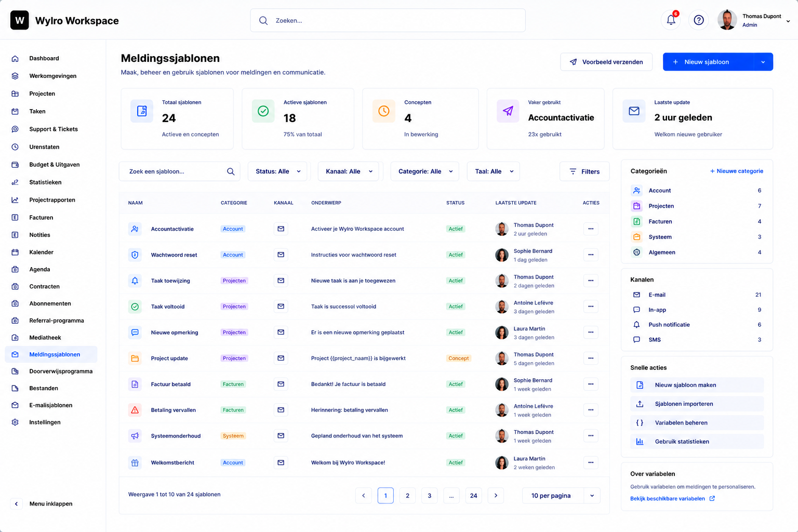Click Variabelen beheren quick action
798x532 pixels.
697,422
